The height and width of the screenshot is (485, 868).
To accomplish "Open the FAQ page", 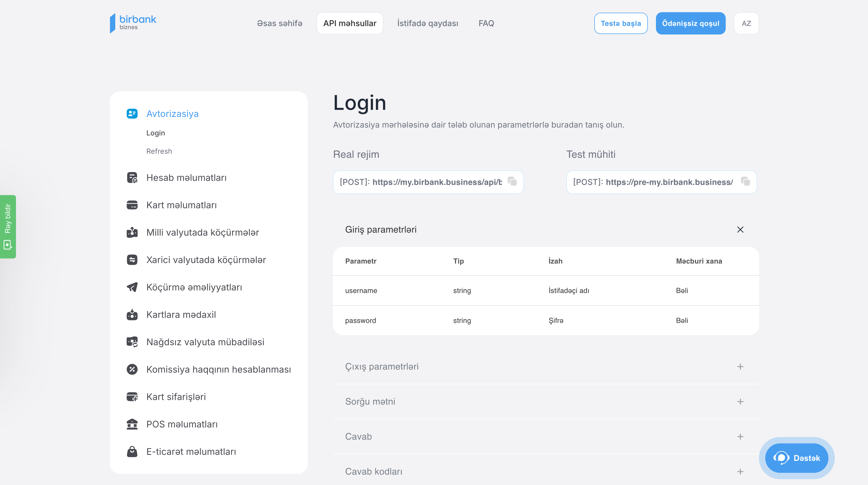I will pos(486,23).
